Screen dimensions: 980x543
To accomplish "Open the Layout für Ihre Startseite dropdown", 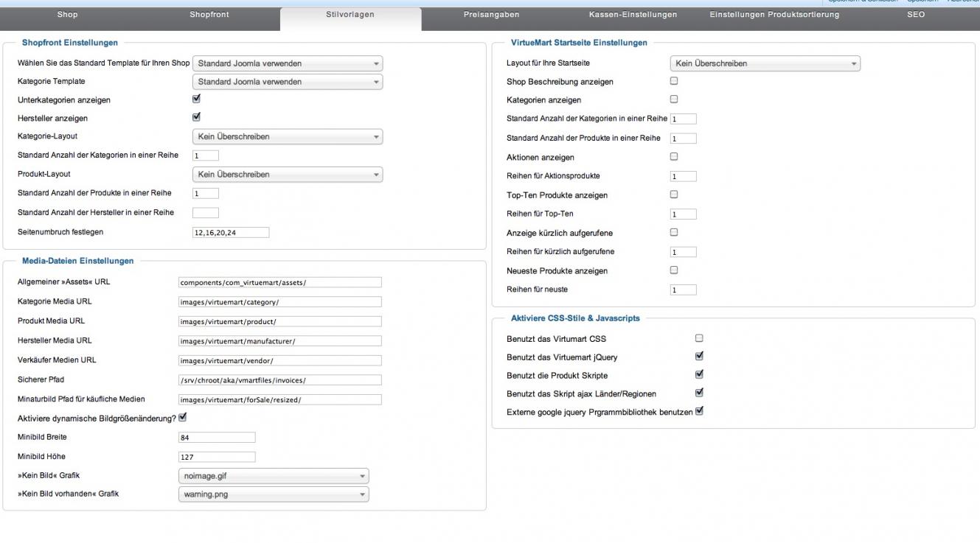I will coord(765,63).
